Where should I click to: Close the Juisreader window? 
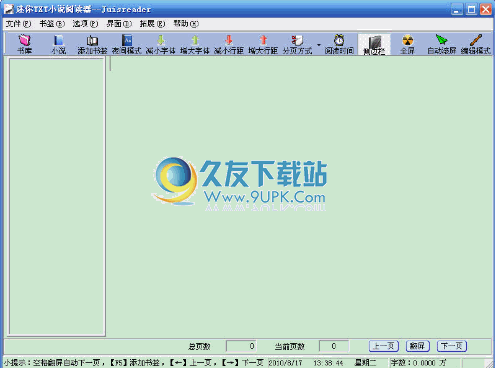[486, 9]
